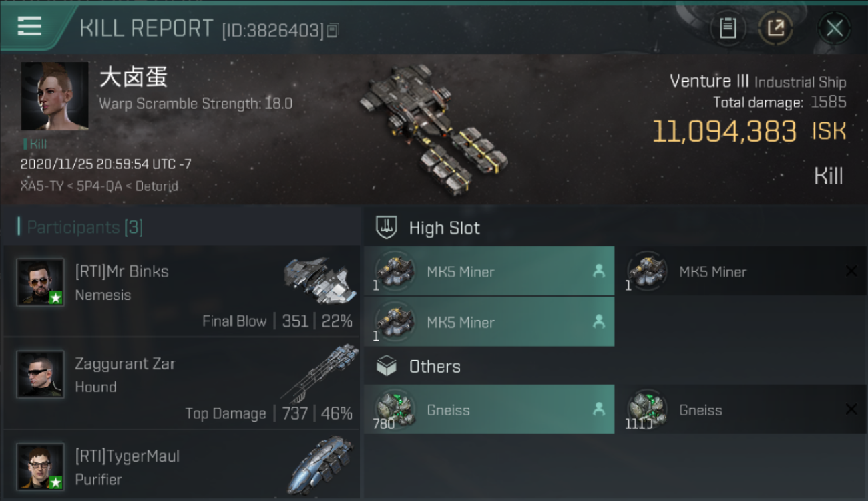The height and width of the screenshot is (501, 868).
Task: Select the first dropped MK5 Miner
Action: click(489, 271)
